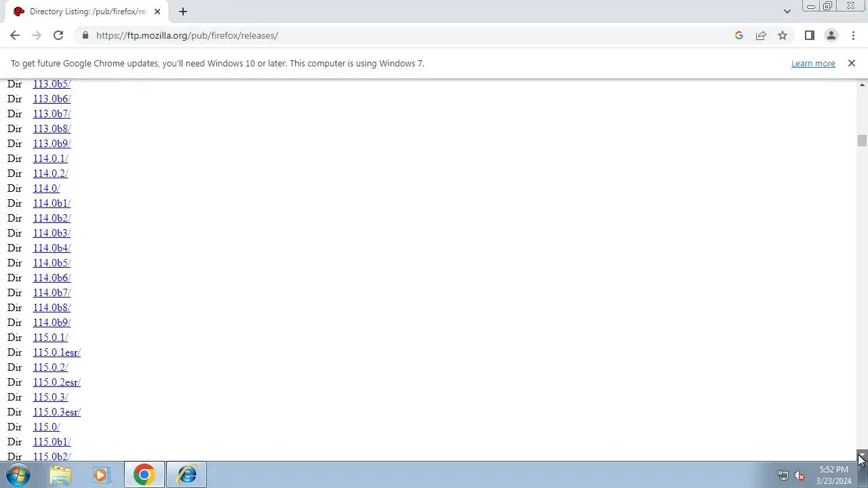The width and height of the screenshot is (868, 488).
Task: Open the 113.0b9/ directory
Action: coord(52,144)
